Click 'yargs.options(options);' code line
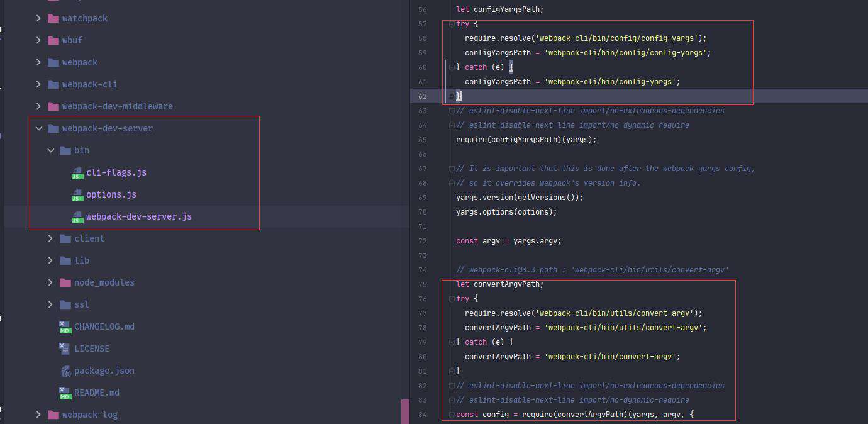The image size is (868, 424). 506,212
